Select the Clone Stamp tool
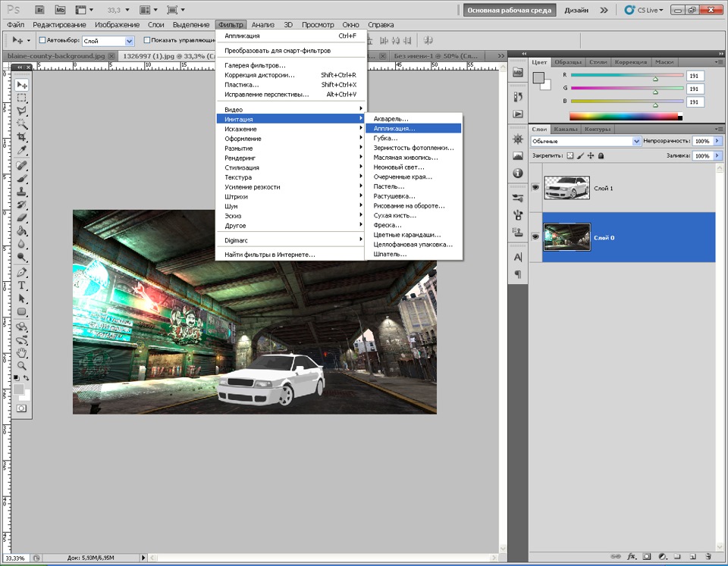Screen dimensions: 728x566 coord(21,192)
